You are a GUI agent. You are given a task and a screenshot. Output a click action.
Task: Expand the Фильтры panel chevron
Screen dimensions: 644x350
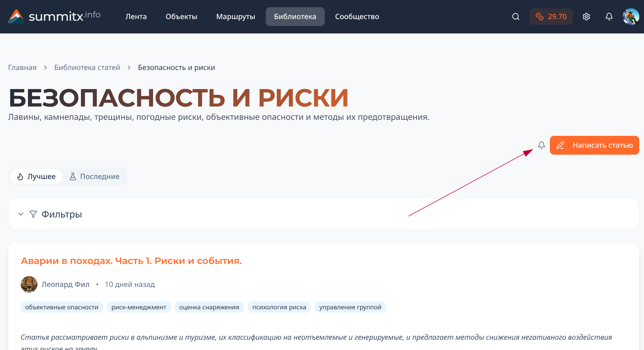coord(21,214)
